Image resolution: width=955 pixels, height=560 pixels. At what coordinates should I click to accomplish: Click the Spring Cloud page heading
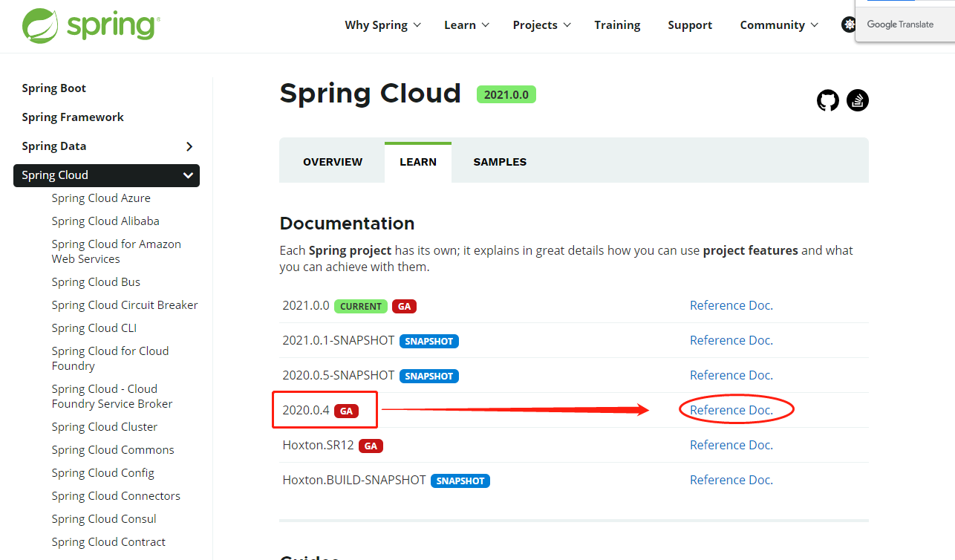[371, 94]
